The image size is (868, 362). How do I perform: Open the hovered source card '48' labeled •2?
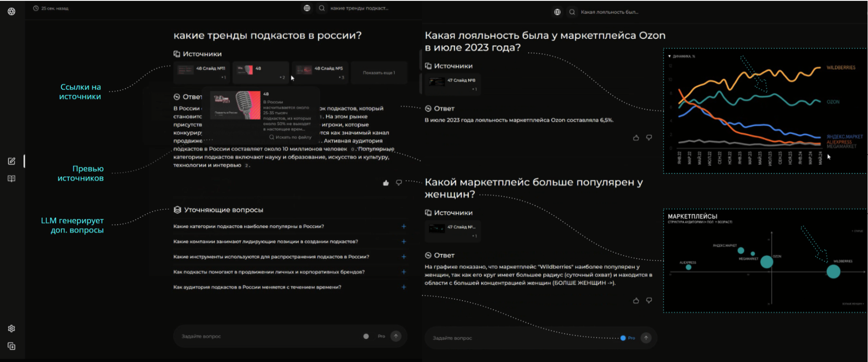pyautogui.click(x=260, y=73)
